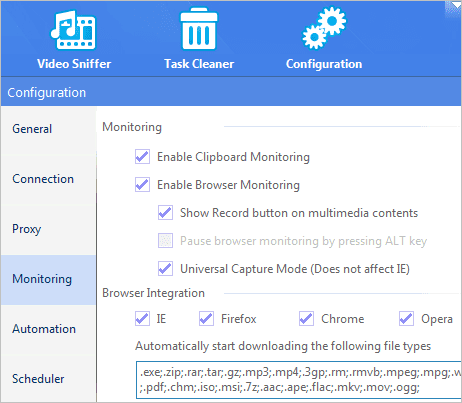Uncheck IE browser integration

pyautogui.click(x=142, y=319)
